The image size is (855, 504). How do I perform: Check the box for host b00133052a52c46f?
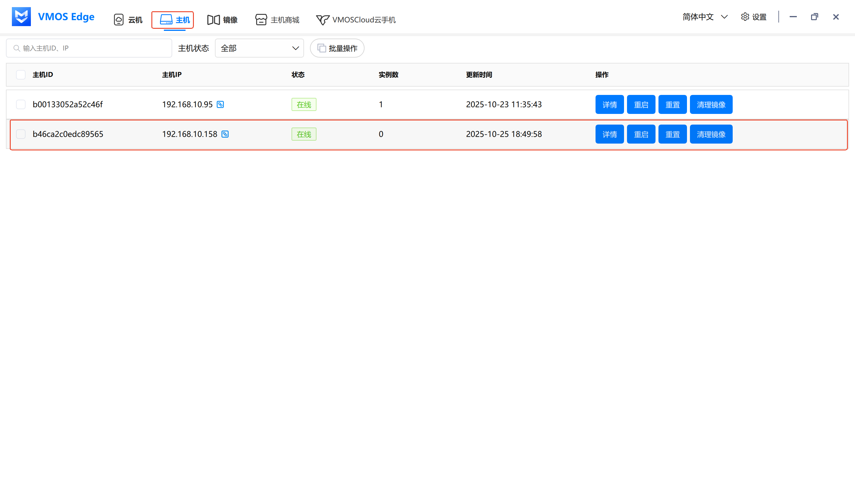pos(21,105)
